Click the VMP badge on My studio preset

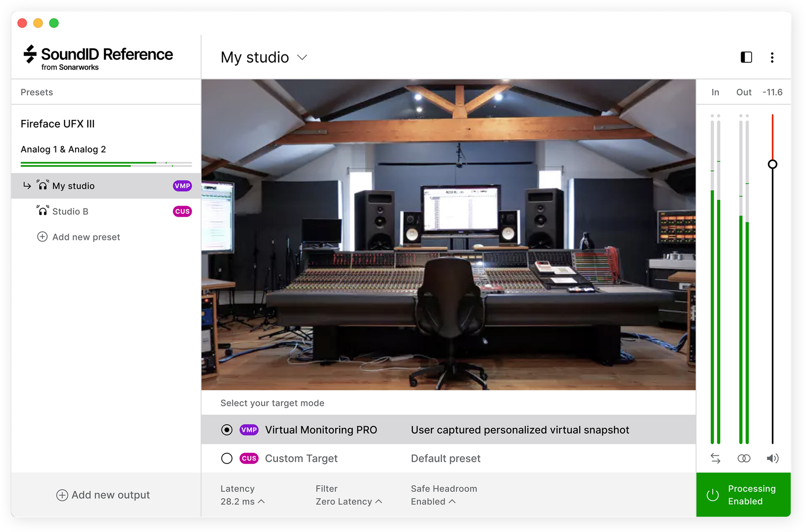(x=182, y=186)
